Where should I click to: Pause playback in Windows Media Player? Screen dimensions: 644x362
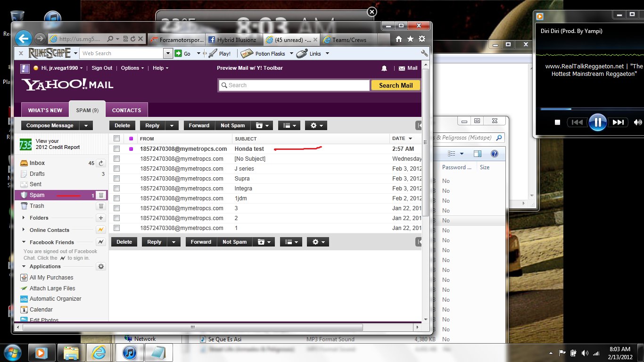point(597,123)
